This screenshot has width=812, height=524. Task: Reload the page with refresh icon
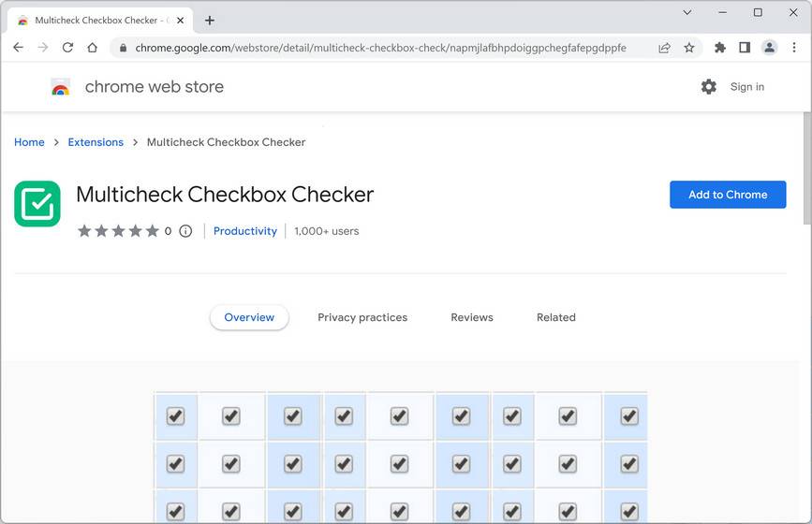[x=67, y=48]
